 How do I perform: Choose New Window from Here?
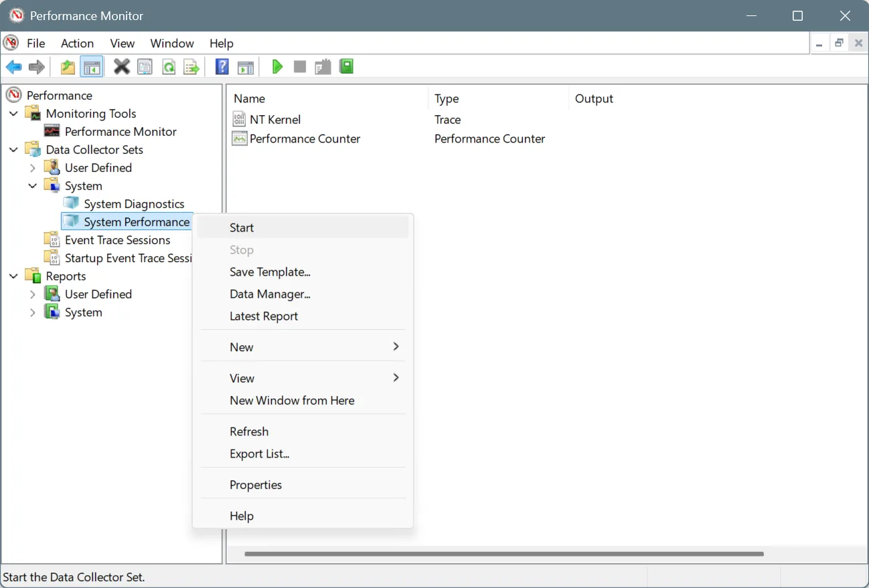coord(303,400)
